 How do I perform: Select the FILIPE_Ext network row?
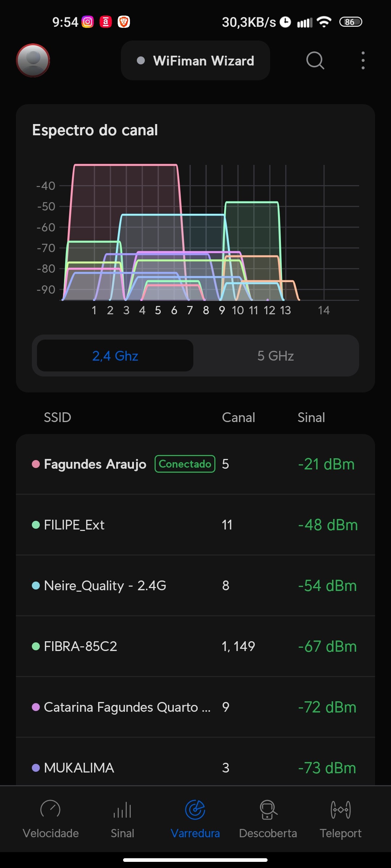coord(195,525)
